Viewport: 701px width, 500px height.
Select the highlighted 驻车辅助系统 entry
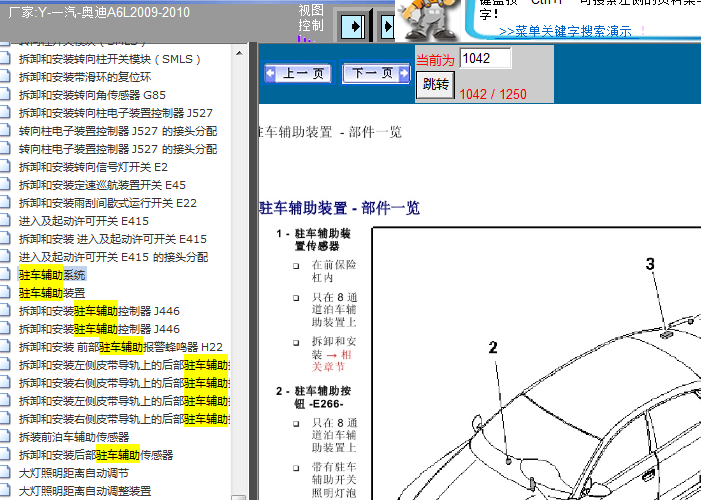(x=52, y=275)
